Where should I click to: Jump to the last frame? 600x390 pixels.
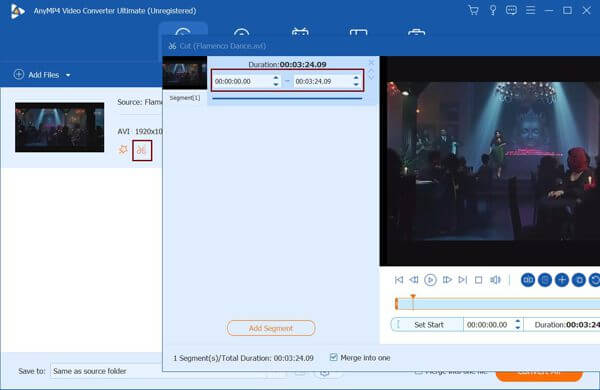pos(463,280)
